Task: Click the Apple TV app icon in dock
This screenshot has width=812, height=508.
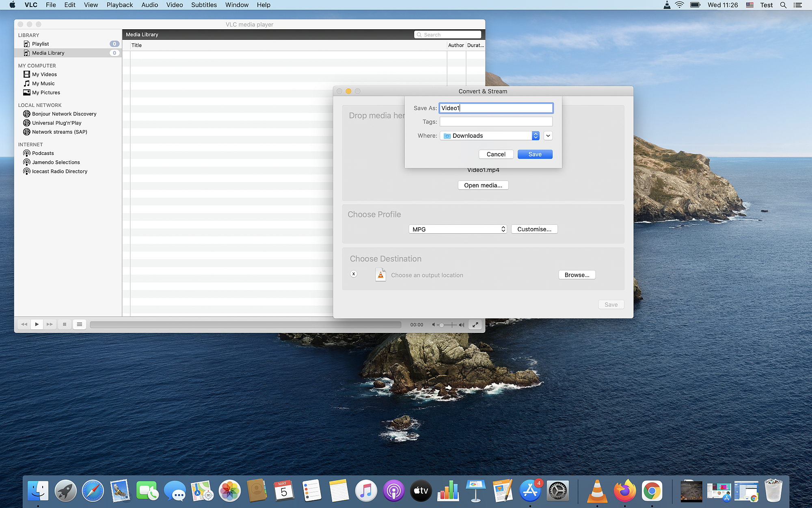Action: 420,491
